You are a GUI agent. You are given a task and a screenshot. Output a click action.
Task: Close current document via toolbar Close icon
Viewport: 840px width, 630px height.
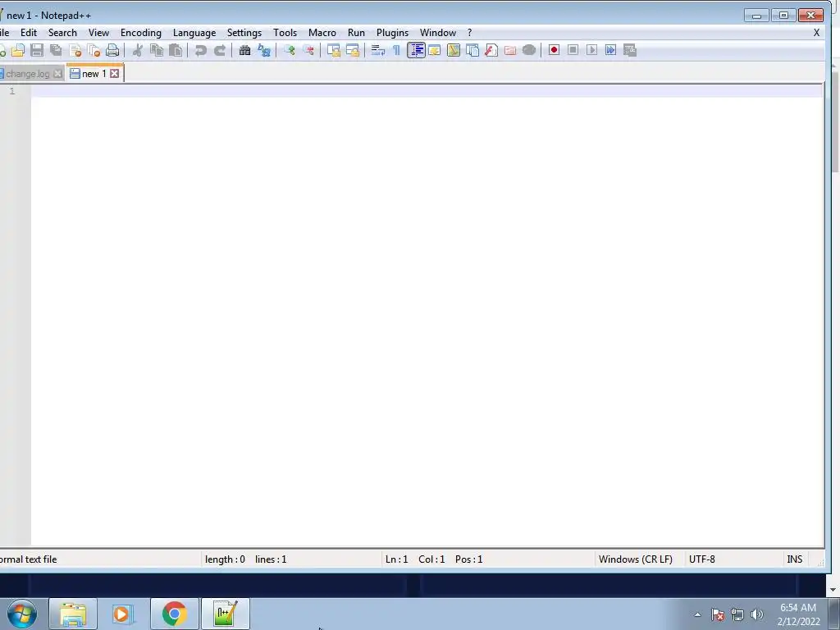[75, 50]
